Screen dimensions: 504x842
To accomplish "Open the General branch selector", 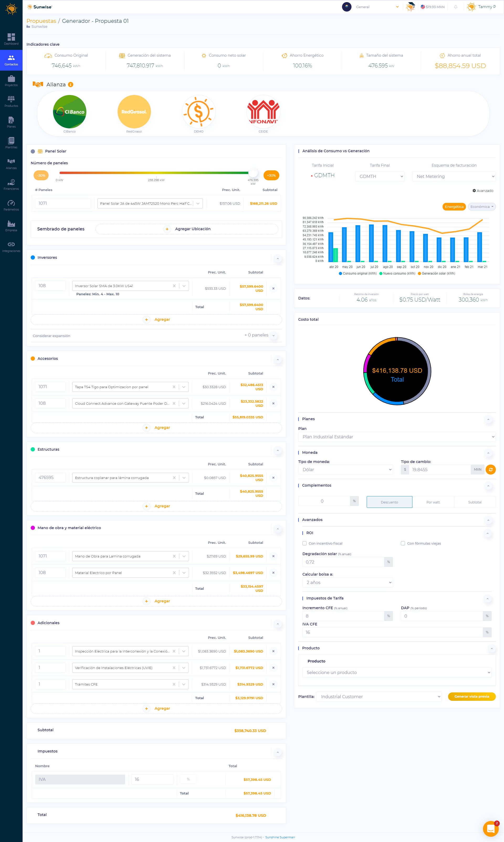I will (x=377, y=7).
